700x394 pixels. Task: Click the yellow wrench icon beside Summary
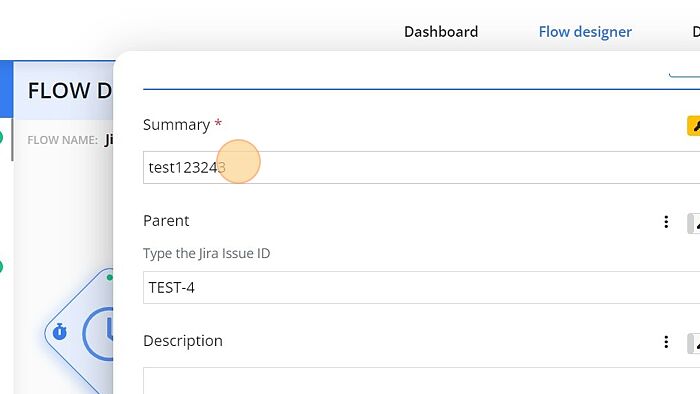(x=694, y=126)
